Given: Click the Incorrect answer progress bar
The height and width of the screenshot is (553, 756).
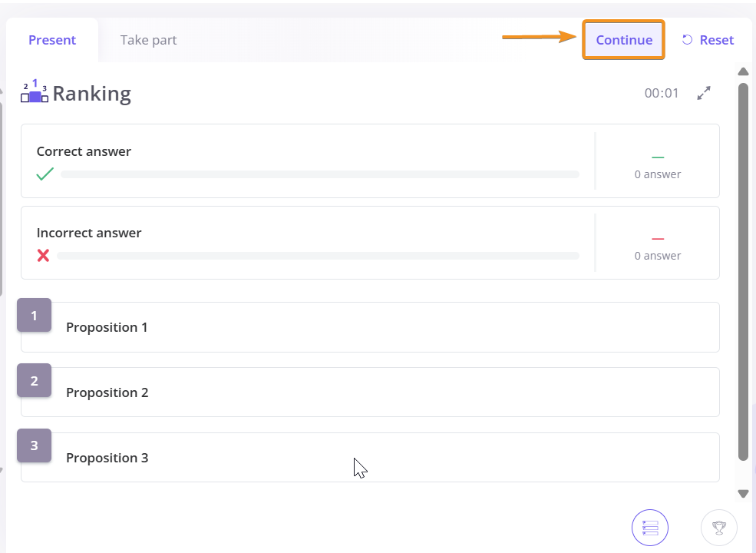Looking at the screenshot, I should [319, 256].
